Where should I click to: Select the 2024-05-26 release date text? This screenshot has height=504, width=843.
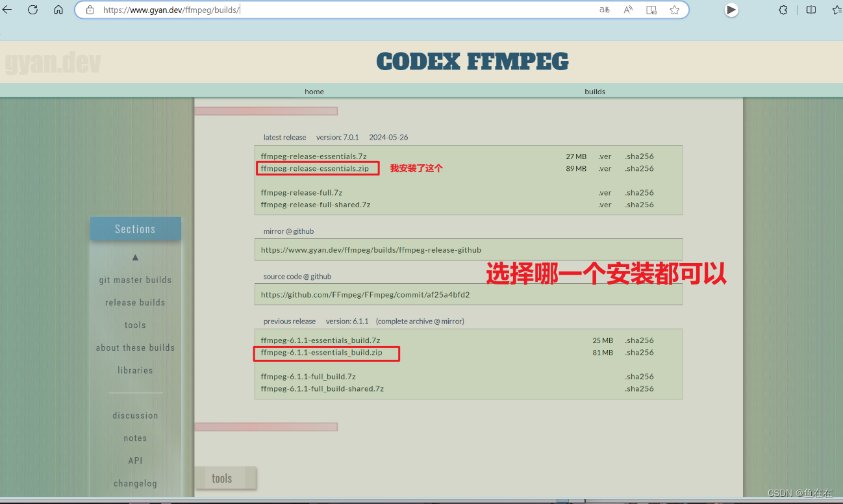point(388,137)
